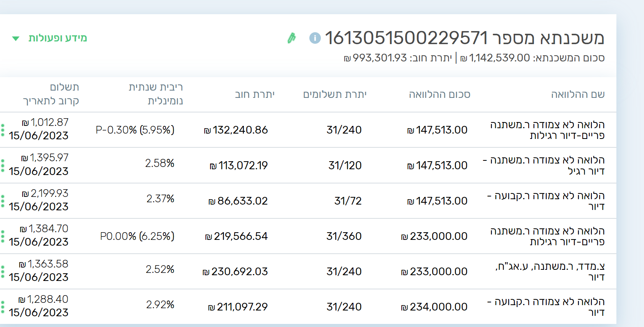Click the 2.58% interest rate cell

(x=159, y=163)
